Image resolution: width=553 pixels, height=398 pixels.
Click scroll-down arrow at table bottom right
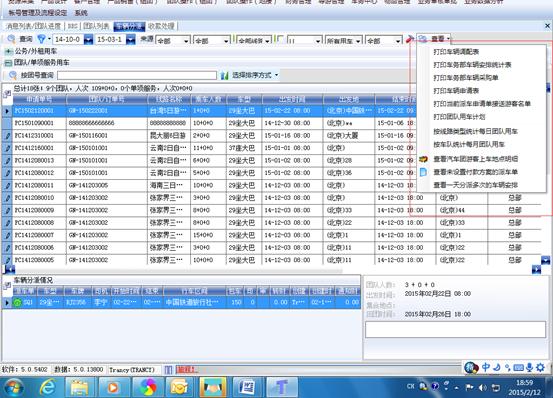(545, 261)
